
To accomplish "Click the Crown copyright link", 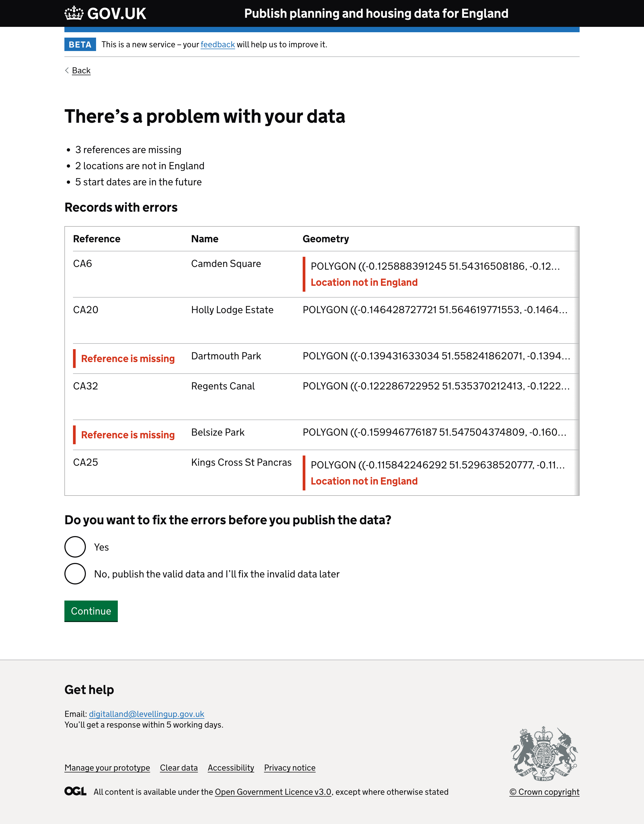I will [x=544, y=792].
